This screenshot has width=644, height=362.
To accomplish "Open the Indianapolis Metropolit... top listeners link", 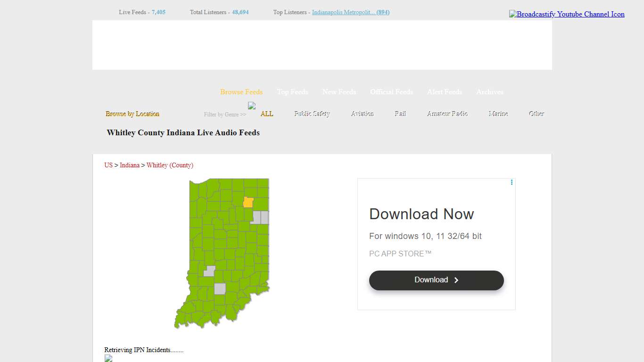I will (350, 12).
